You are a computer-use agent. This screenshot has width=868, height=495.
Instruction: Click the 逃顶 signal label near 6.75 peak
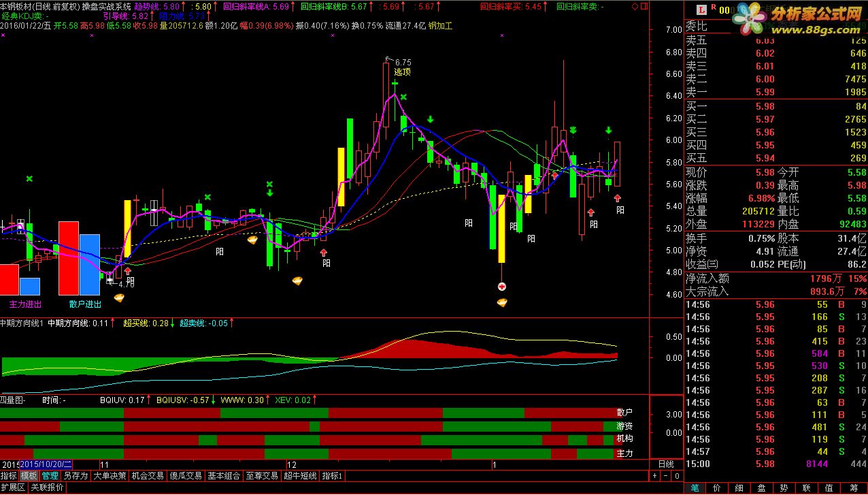[403, 71]
